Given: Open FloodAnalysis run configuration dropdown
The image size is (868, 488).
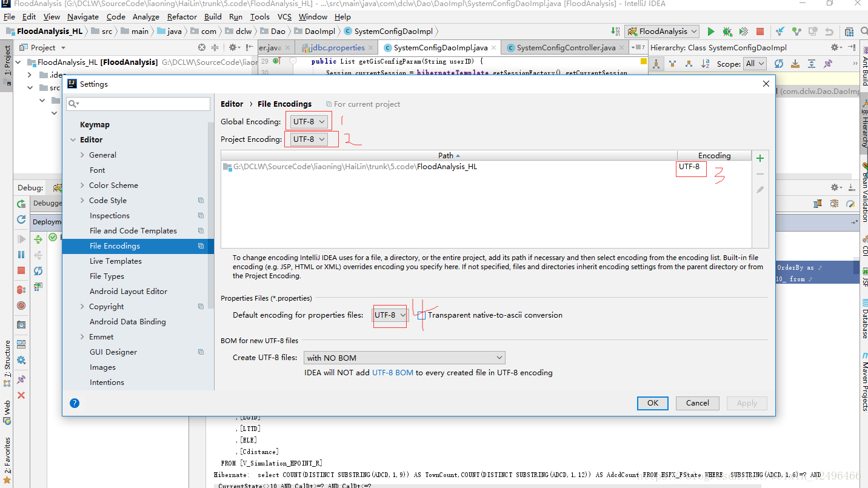Looking at the screenshot, I should click(x=662, y=32).
